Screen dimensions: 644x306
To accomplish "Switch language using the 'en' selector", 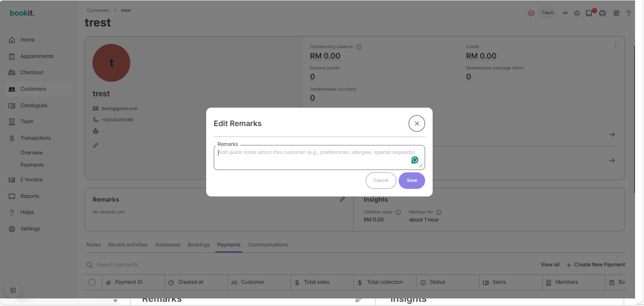I will (x=565, y=13).
